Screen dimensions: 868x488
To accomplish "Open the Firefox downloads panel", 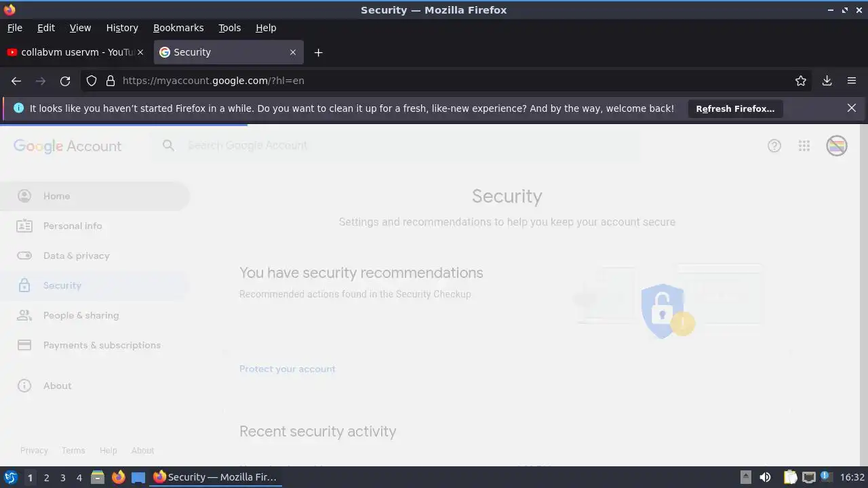I will point(827,81).
